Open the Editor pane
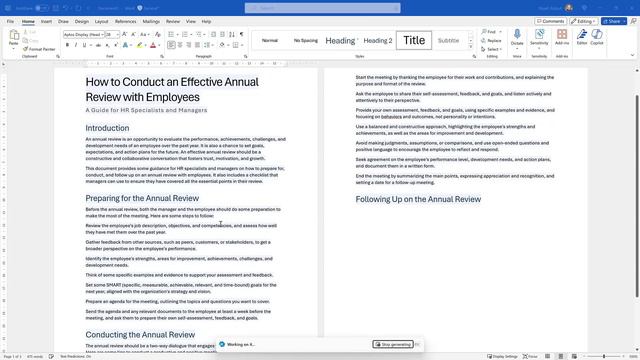This screenshot has height=360, width=640. click(582, 37)
